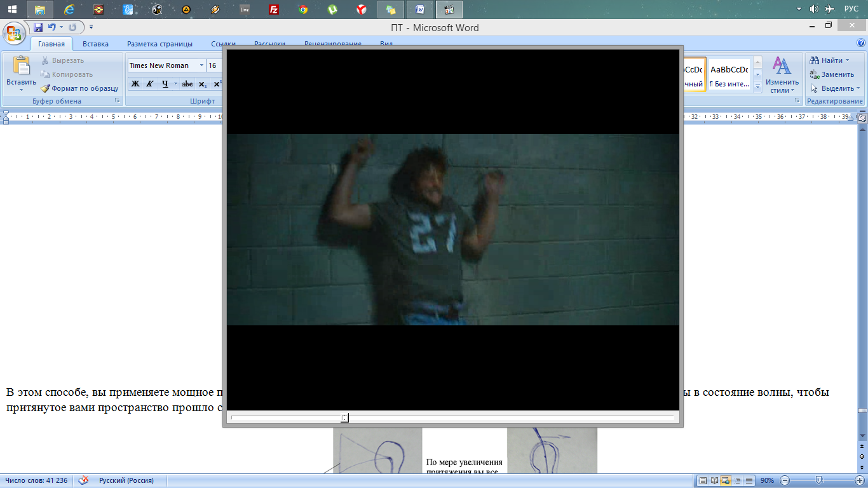Switch to Outline view
The image size is (868, 488).
coord(737,481)
